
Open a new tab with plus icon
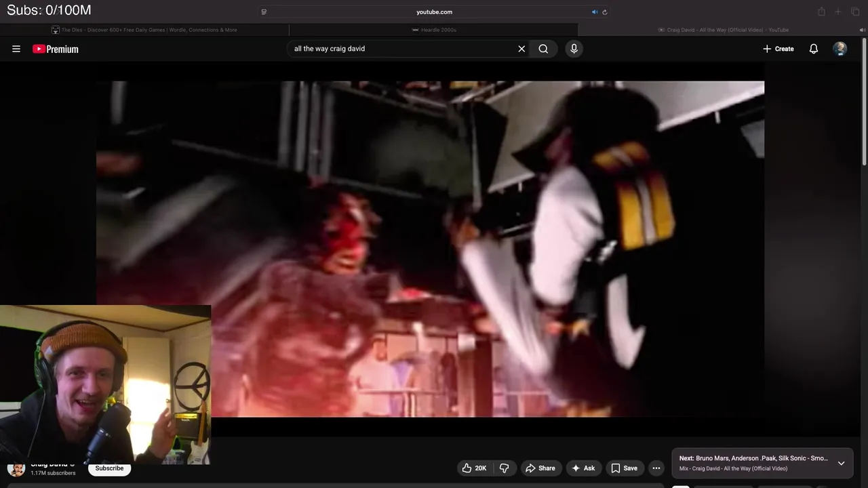(838, 12)
